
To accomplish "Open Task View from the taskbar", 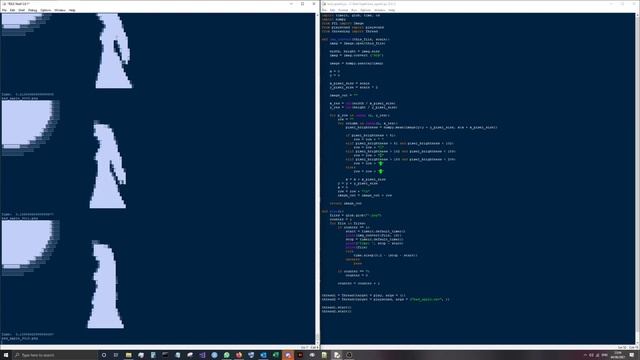I will pyautogui.click(x=116, y=355).
